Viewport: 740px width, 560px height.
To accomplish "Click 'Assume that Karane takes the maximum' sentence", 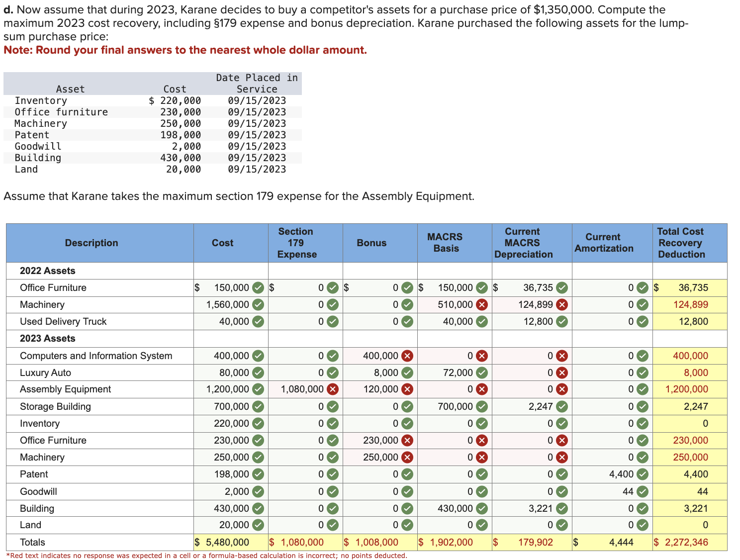I will coord(239,196).
